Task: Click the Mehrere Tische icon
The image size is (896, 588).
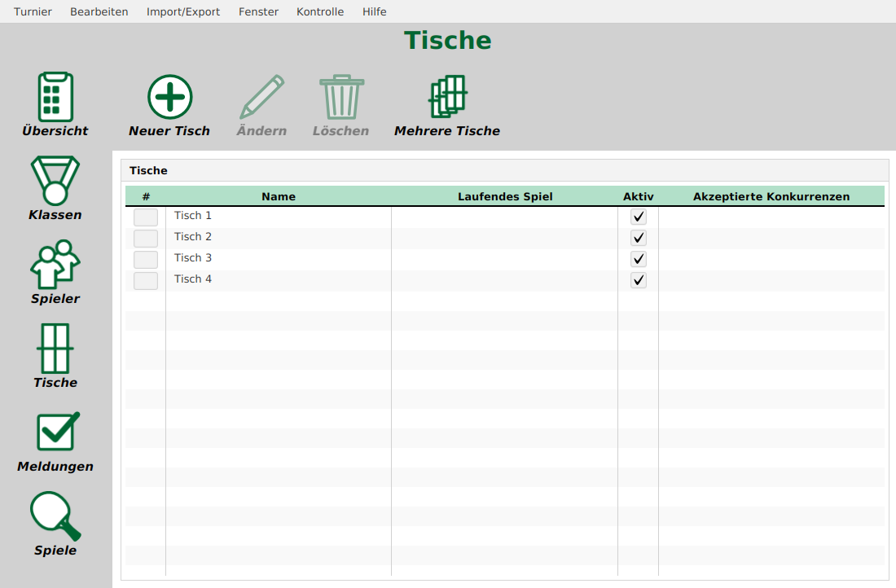Action: (447, 98)
